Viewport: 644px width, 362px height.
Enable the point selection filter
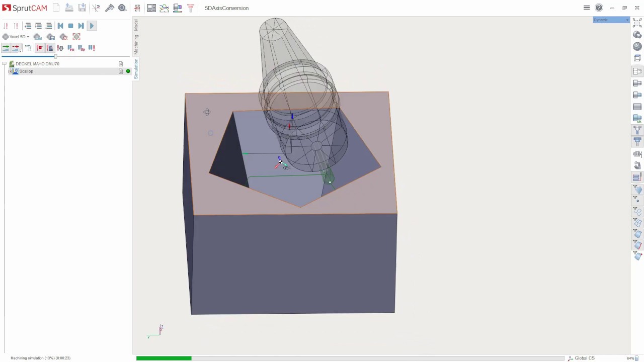pos(637,200)
